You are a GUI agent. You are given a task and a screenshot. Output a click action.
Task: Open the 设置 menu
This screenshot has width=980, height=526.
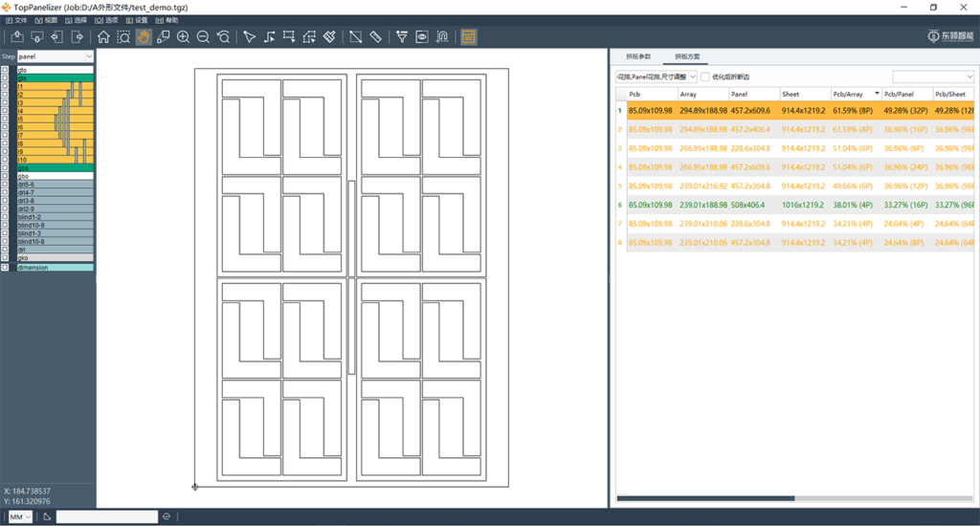pyautogui.click(x=137, y=21)
